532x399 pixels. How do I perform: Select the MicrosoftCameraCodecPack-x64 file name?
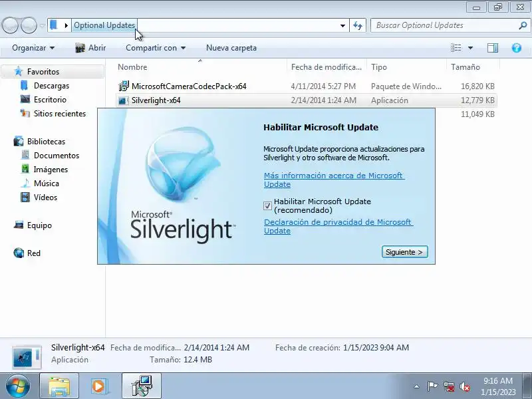189,86
